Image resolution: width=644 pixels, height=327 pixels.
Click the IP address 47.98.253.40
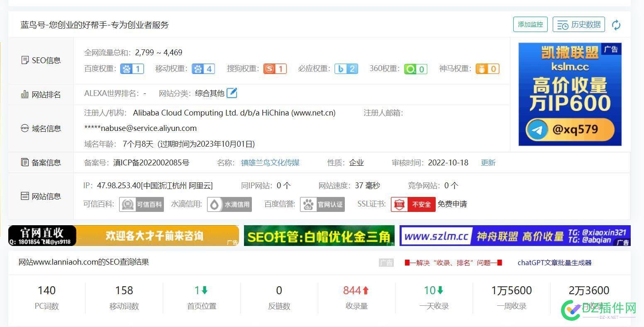pos(119,185)
